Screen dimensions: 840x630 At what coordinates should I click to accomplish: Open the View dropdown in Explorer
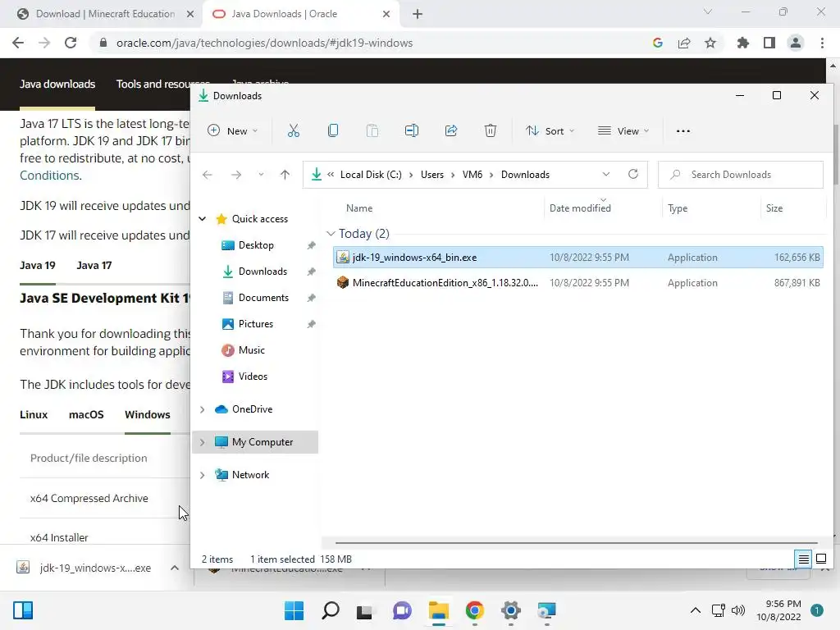[623, 130]
